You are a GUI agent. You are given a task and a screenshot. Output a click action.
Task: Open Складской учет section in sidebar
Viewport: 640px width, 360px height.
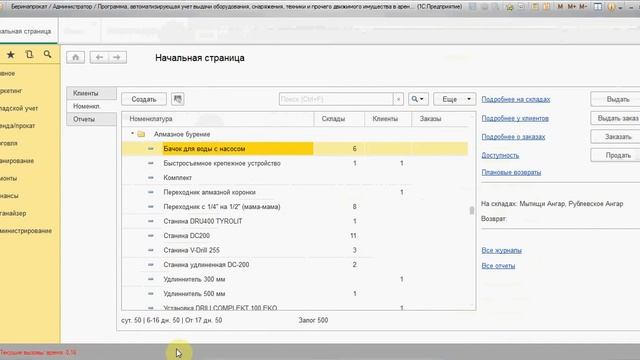(x=19, y=108)
